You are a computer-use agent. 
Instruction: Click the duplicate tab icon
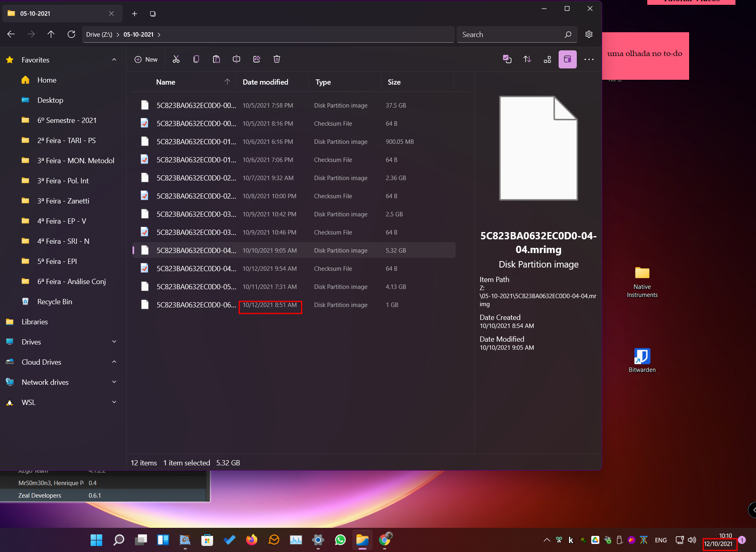pos(153,14)
